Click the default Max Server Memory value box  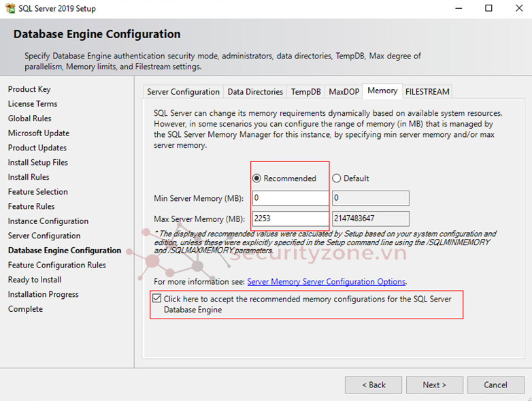370,219
